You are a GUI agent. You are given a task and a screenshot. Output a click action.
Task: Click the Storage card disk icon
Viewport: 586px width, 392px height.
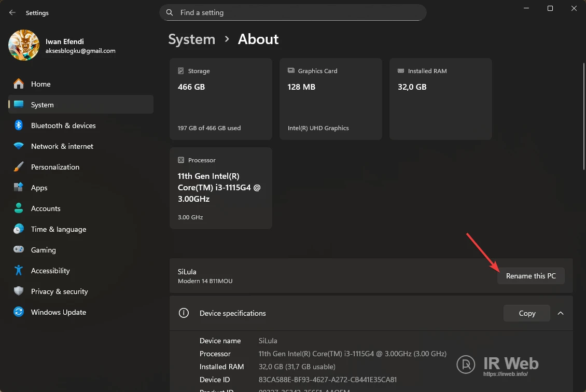click(181, 71)
